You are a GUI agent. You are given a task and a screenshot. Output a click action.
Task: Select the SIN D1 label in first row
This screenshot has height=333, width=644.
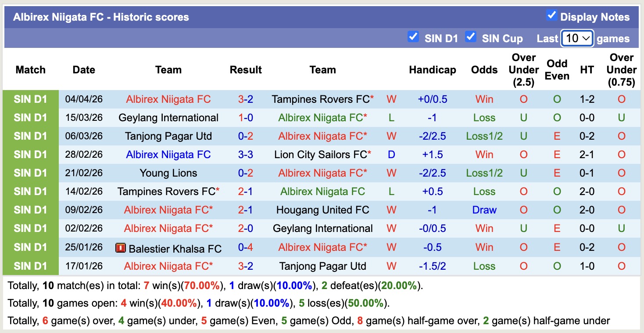tap(30, 99)
